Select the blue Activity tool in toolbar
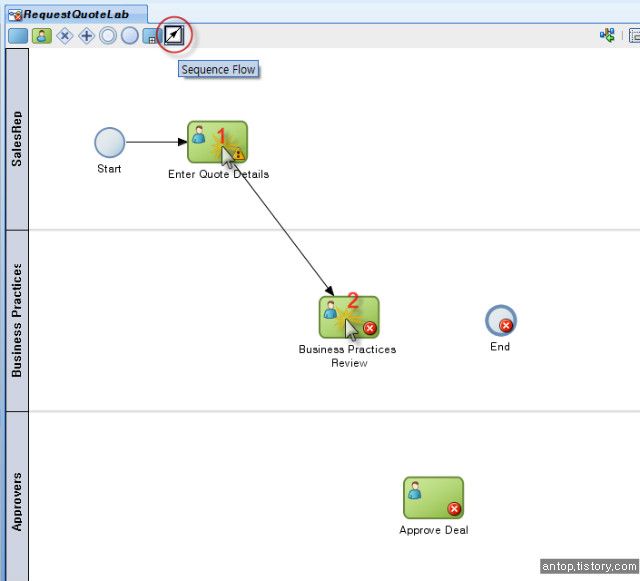 (18, 36)
